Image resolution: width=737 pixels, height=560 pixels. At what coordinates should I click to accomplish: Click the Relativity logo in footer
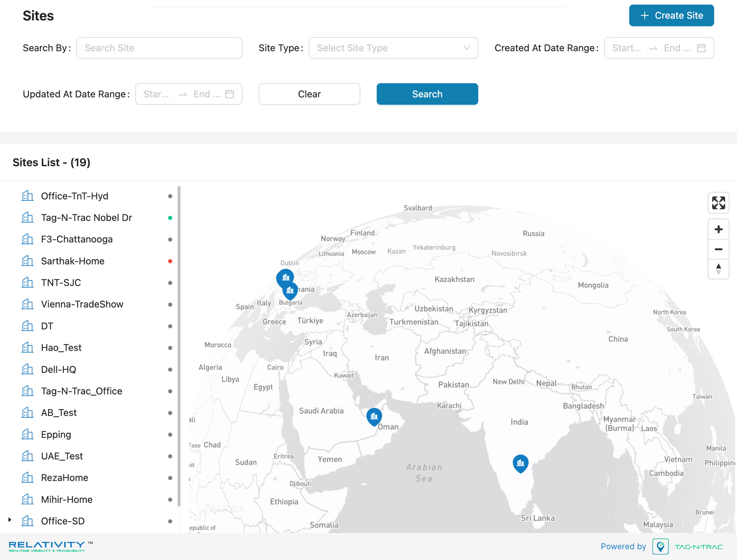51,546
